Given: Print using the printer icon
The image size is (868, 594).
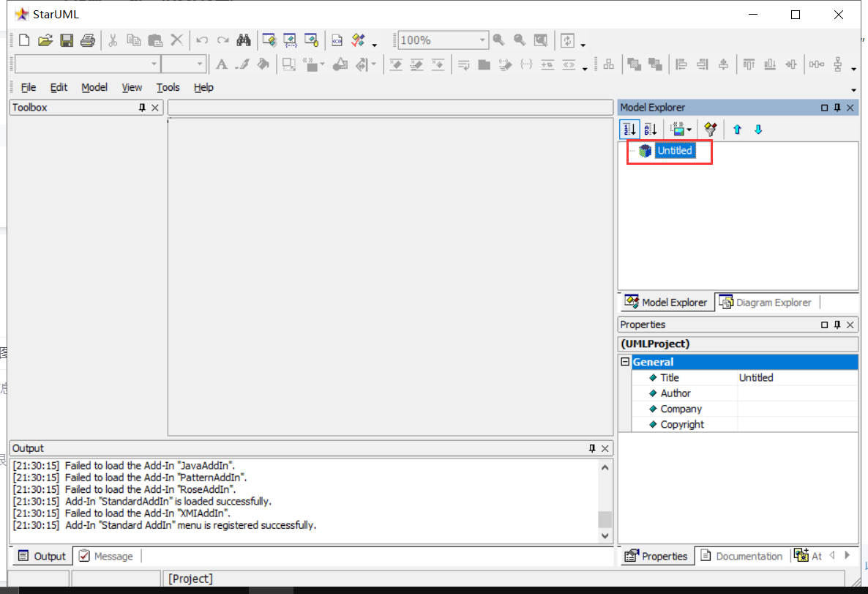Looking at the screenshot, I should click(88, 40).
